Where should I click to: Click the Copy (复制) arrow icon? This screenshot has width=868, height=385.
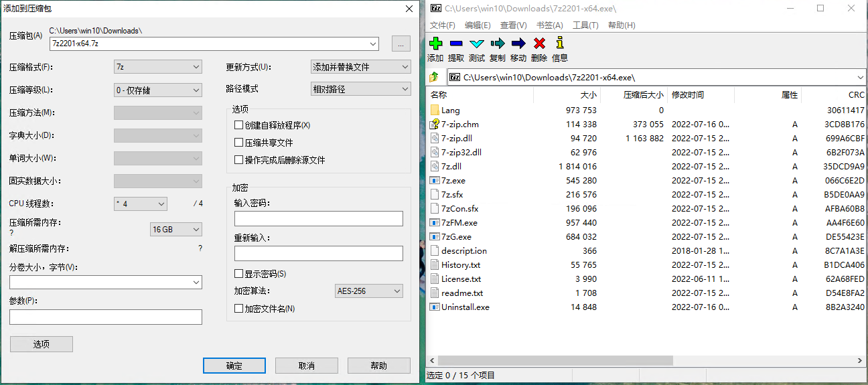498,44
